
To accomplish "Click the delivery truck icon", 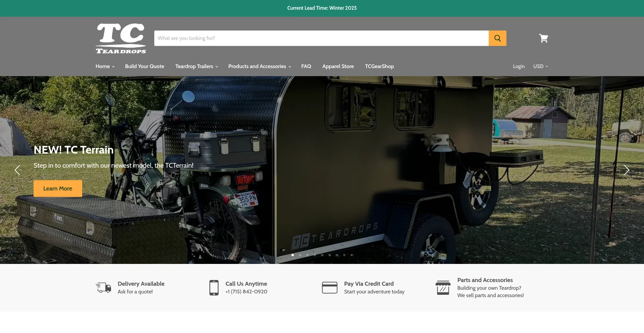I will (x=103, y=288).
